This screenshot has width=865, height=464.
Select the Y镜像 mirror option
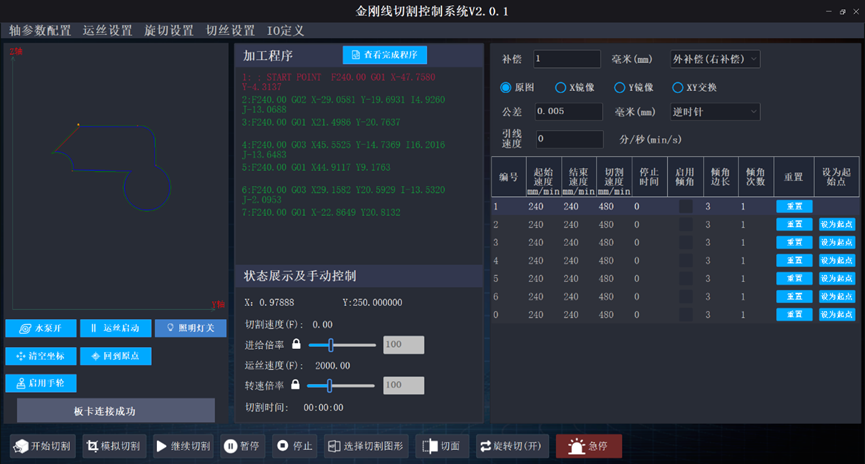(620, 87)
